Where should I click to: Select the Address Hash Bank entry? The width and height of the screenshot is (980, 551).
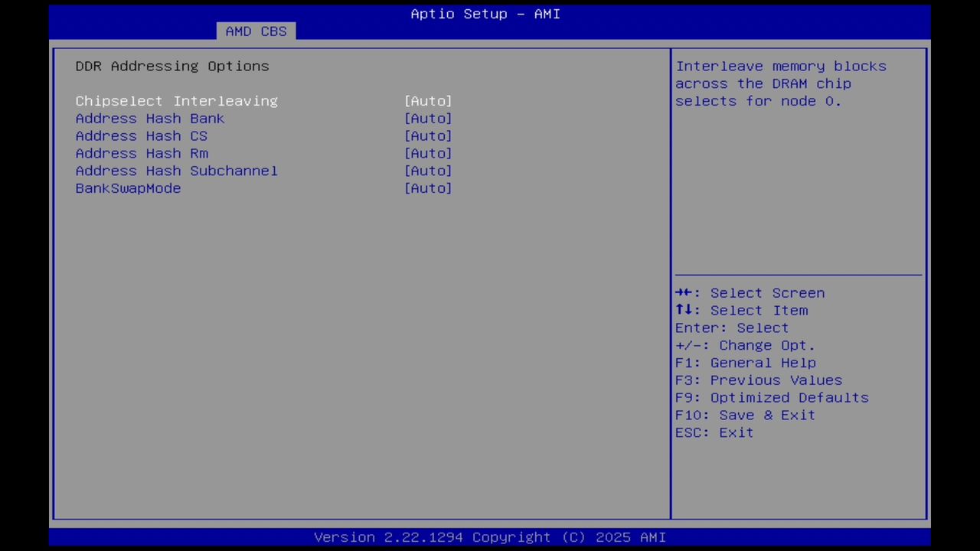(x=149, y=118)
